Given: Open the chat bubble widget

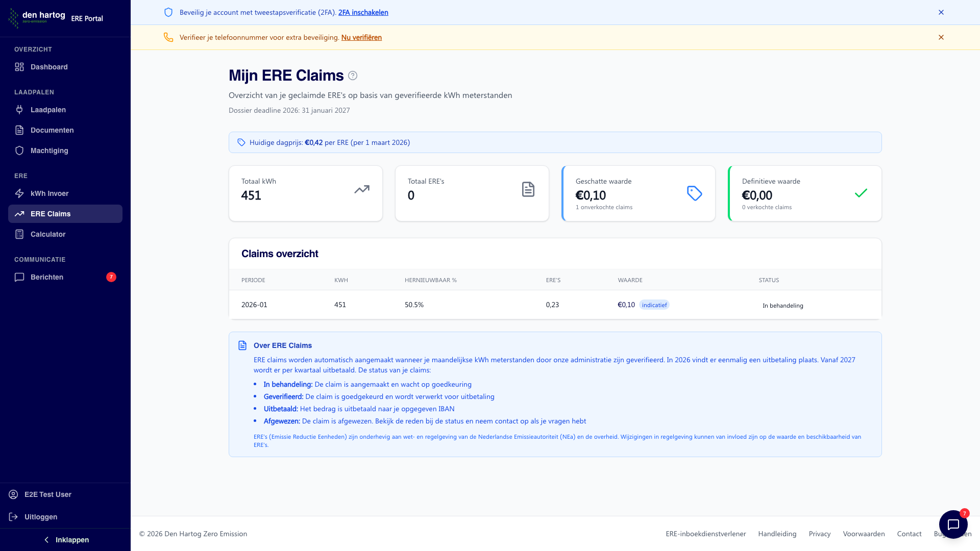Looking at the screenshot, I should pos(953,524).
